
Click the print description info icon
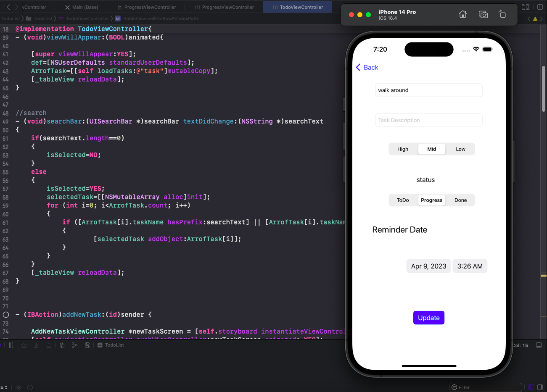pyautogui.click(x=30, y=387)
